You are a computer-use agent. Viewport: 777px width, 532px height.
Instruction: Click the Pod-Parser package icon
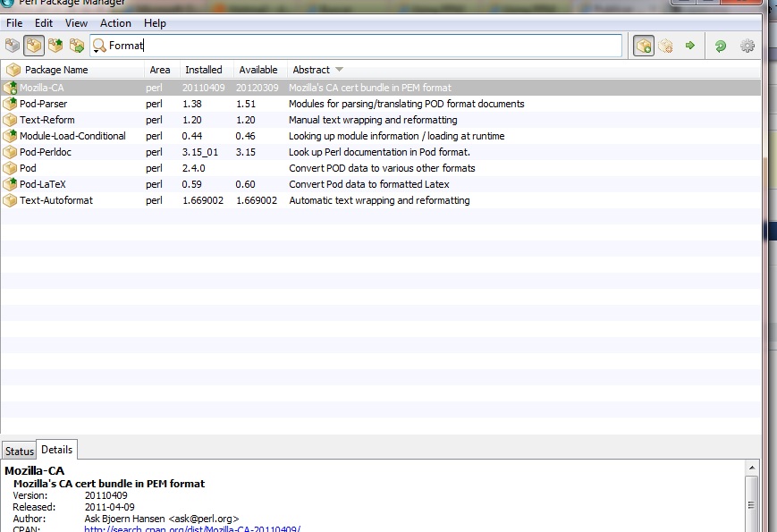click(10, 104)
